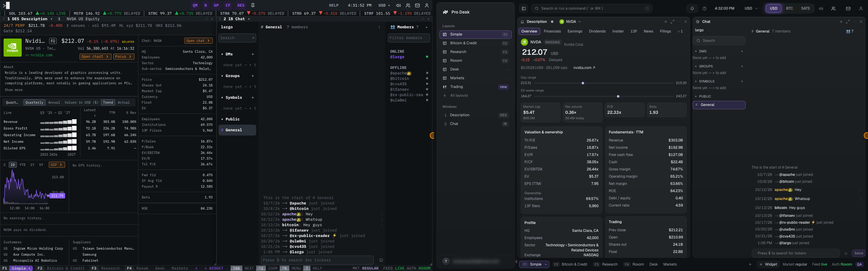Collapse the DMs section in left chat
The image size is (868, 271).
222,54
